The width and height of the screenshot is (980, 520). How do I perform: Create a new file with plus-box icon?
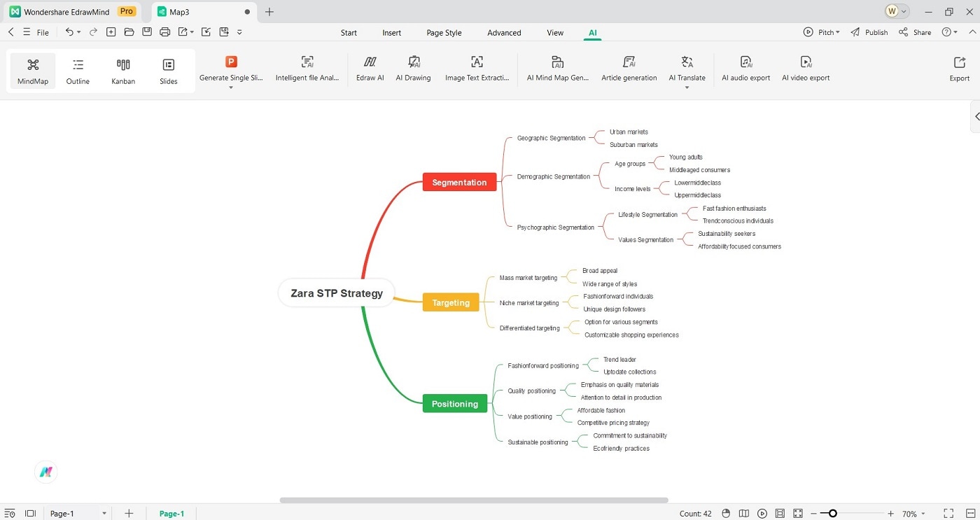(x=111, y=32)
